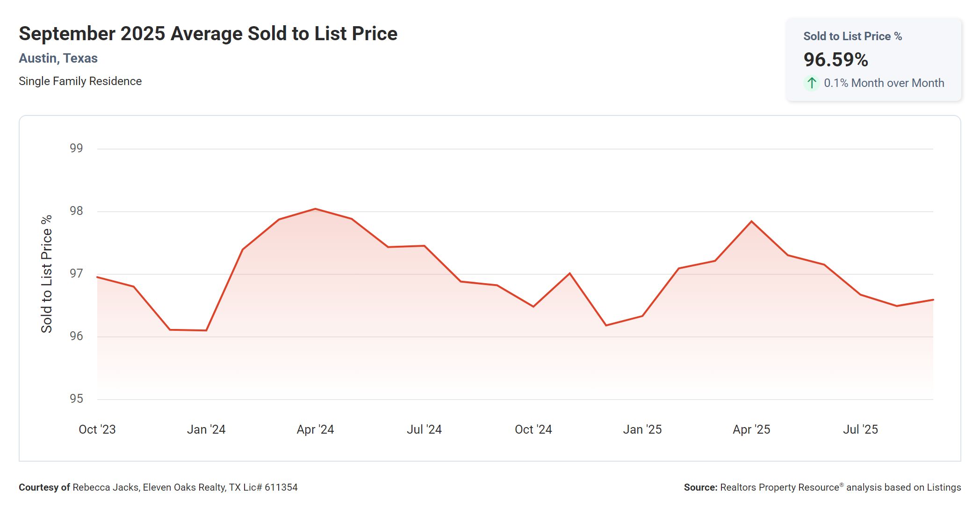Click the April 2025 peak on the line

751,221
